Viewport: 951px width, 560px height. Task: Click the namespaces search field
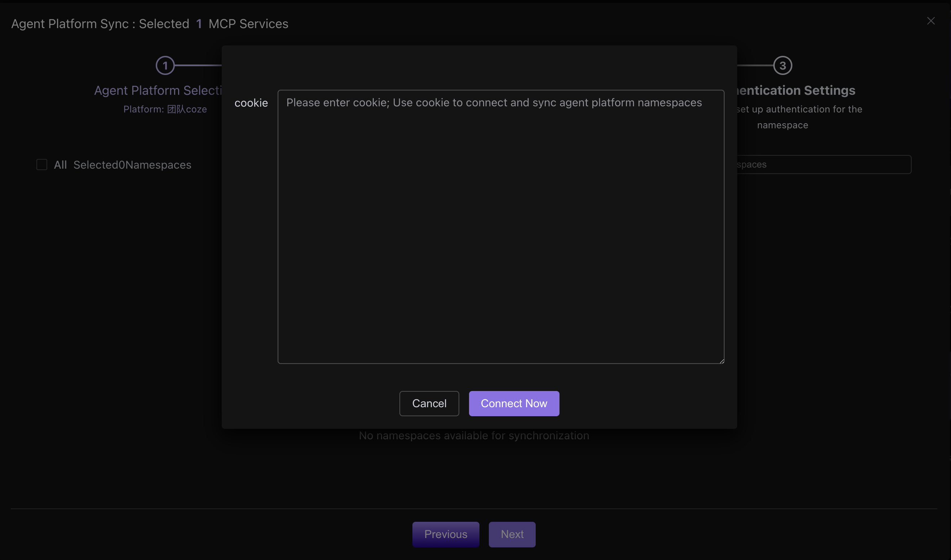(824, 165)
